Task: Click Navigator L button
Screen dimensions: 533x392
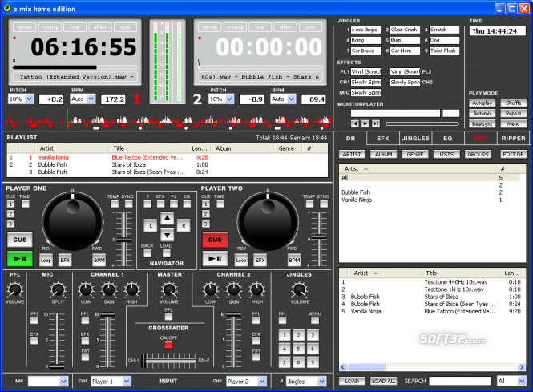Action: (150, 226)
